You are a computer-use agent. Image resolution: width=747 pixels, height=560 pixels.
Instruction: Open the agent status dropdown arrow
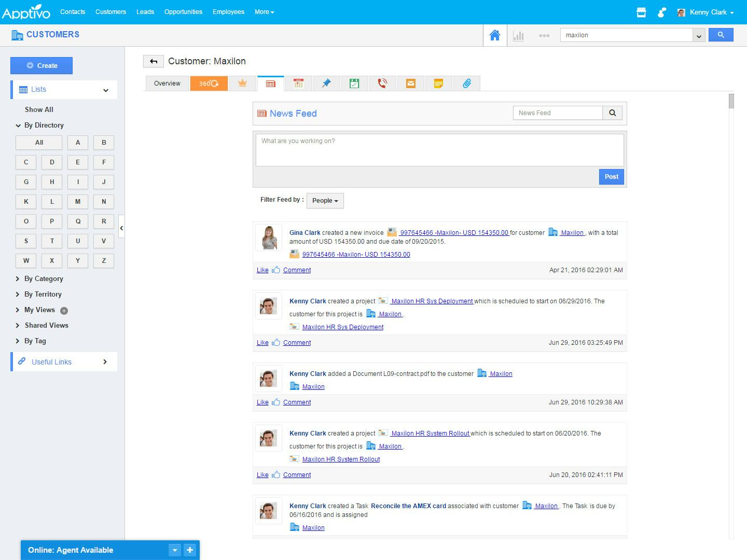point(175,550)
